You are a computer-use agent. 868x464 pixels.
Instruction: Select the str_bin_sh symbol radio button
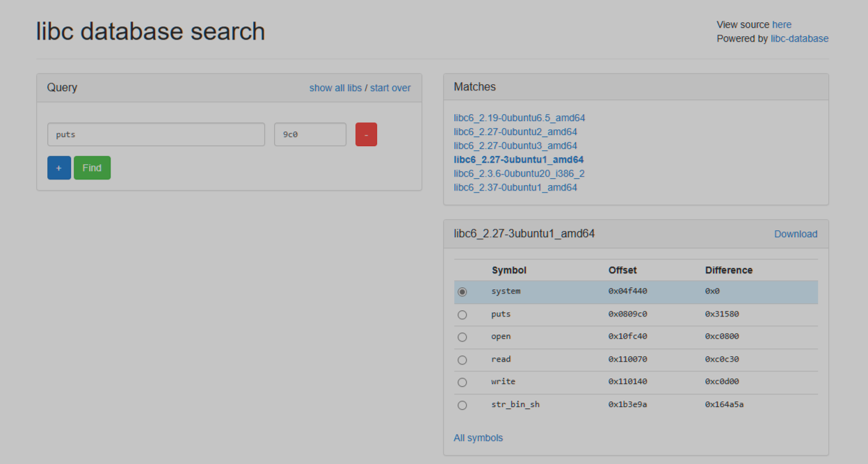point(463,406)
